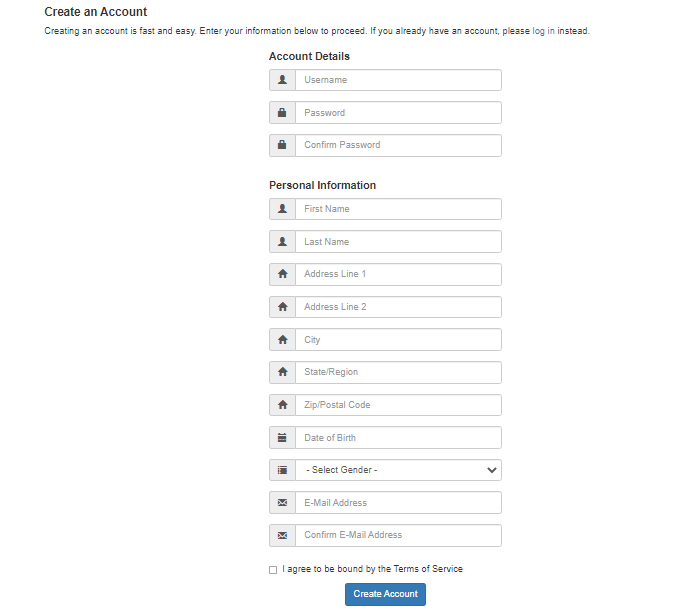This screenshot has height=613, width=693.
Task: Click the lock icon beside Confirm Password
Action: click(x=282, y=145)
